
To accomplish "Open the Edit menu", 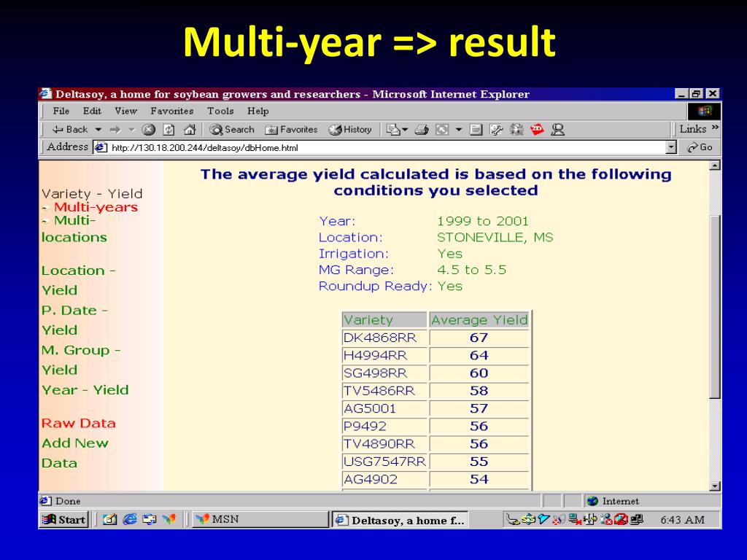I will [92, 111].
